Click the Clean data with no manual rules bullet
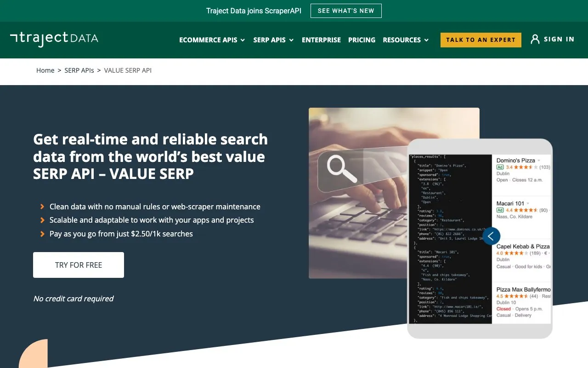The width and height of the screenshot is (588, 368). [x=155, y=207]
